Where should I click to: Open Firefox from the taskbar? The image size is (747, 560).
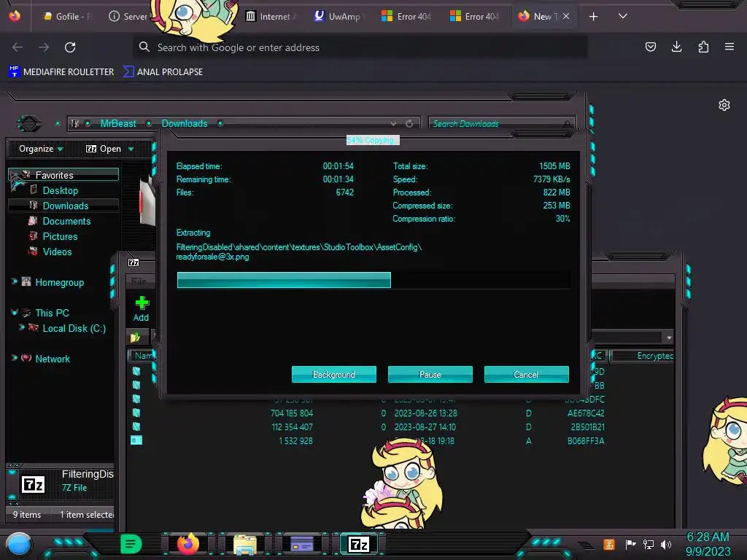click(187, 544)
